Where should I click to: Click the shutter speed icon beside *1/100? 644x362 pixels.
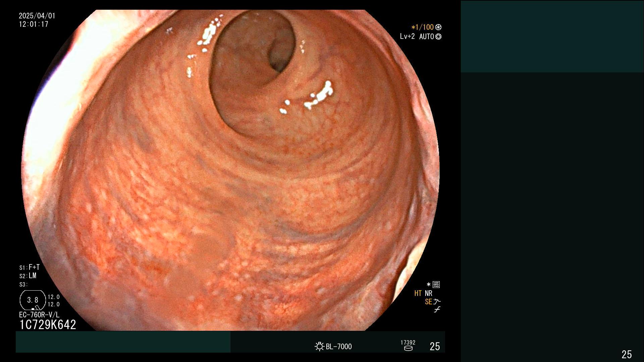tap(438, 27)
